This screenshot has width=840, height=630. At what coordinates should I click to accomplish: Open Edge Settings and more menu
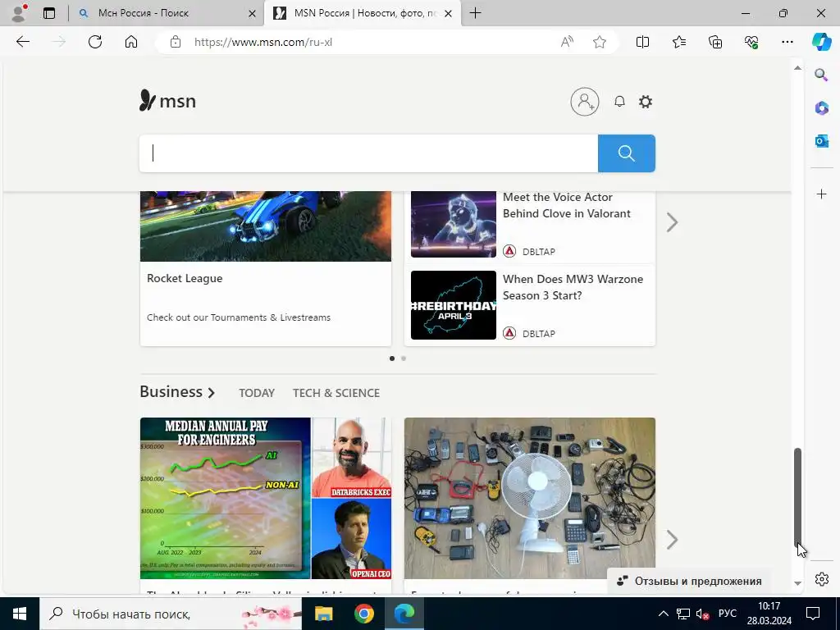tap(787, 42)
